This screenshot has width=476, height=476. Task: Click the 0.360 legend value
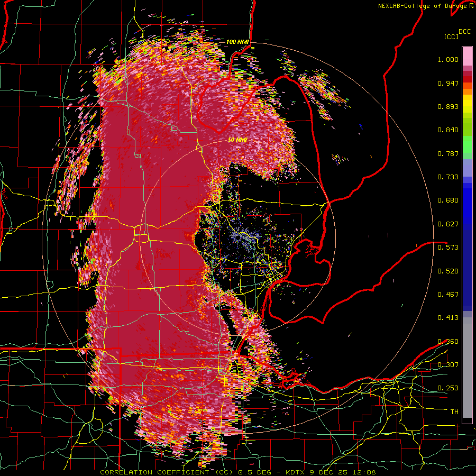pos(448,342)
